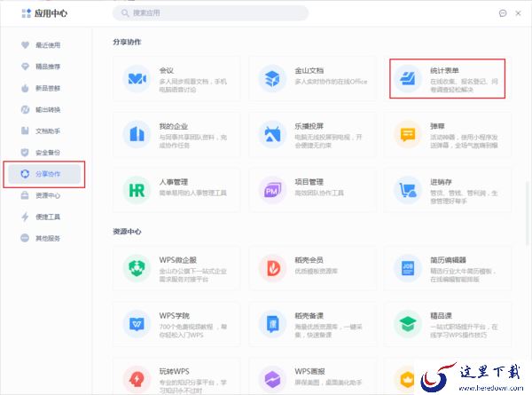The width and height of the screenshot is (532, 395).
Task: Click the 进销存 title text
Action: point(441,182)
